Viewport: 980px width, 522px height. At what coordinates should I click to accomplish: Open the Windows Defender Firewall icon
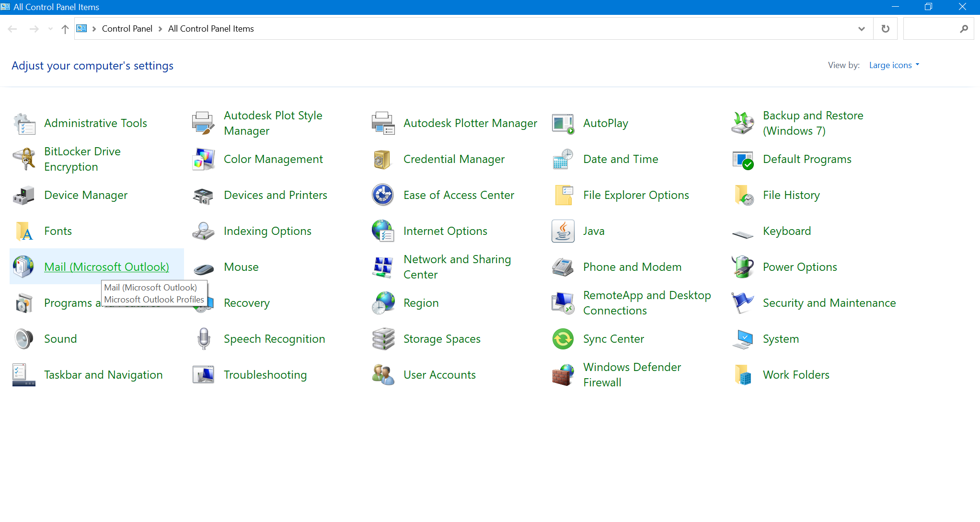click(563, 375)
